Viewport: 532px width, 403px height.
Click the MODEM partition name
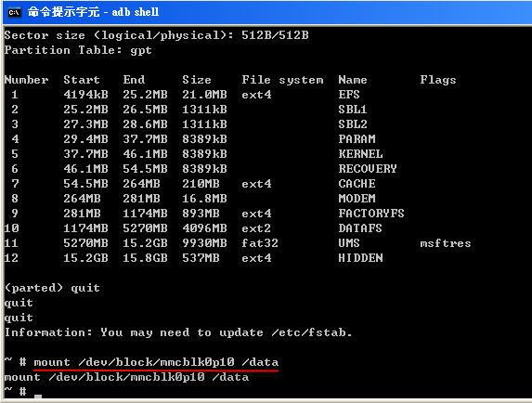tap(357, 199)
